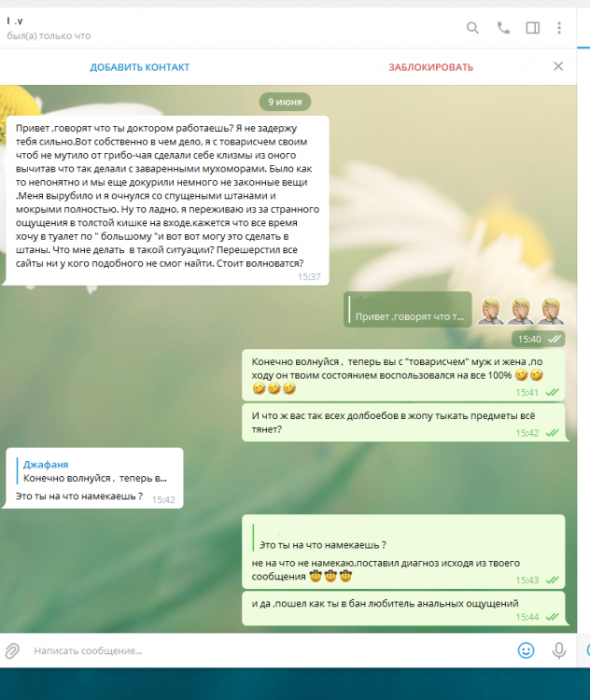Viewport: 590px width, 700px height.
Task: Toggle the side info panel
Action: point(532,28)
